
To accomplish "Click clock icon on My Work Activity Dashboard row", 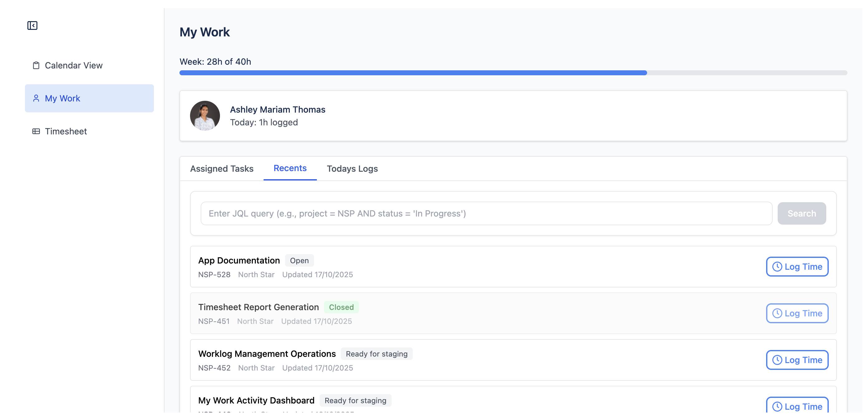I will click(x=777, y=406).
